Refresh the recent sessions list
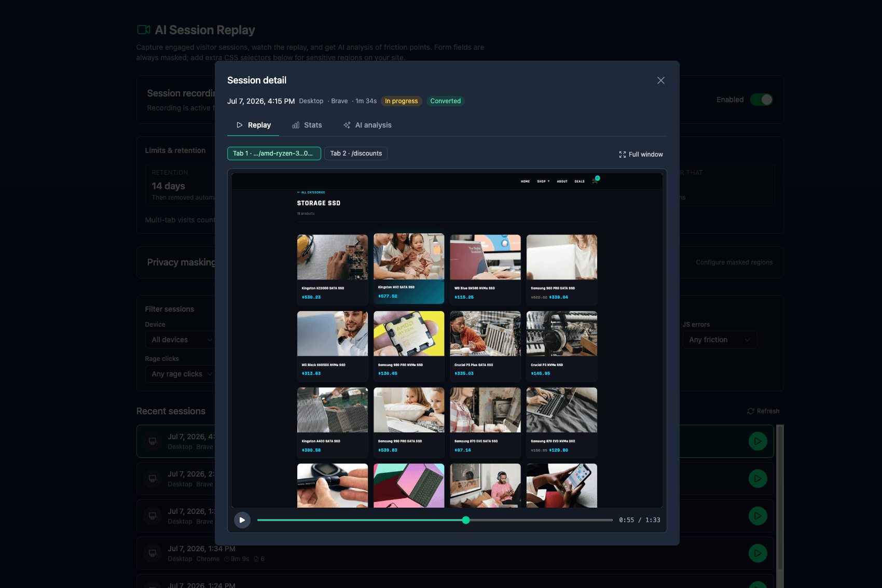882x588 pixels. point(763,411)
